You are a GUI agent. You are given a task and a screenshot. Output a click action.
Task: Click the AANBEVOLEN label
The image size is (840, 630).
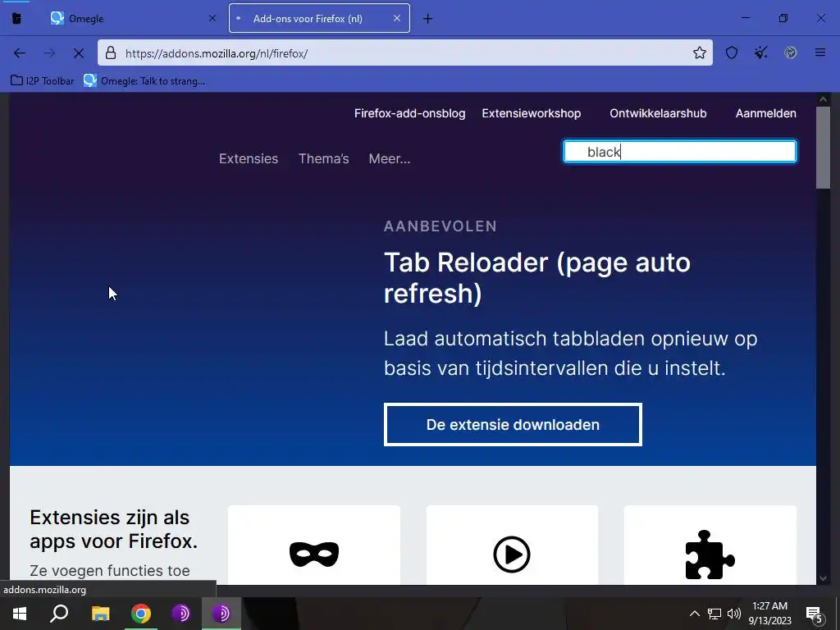pos(441,226)
